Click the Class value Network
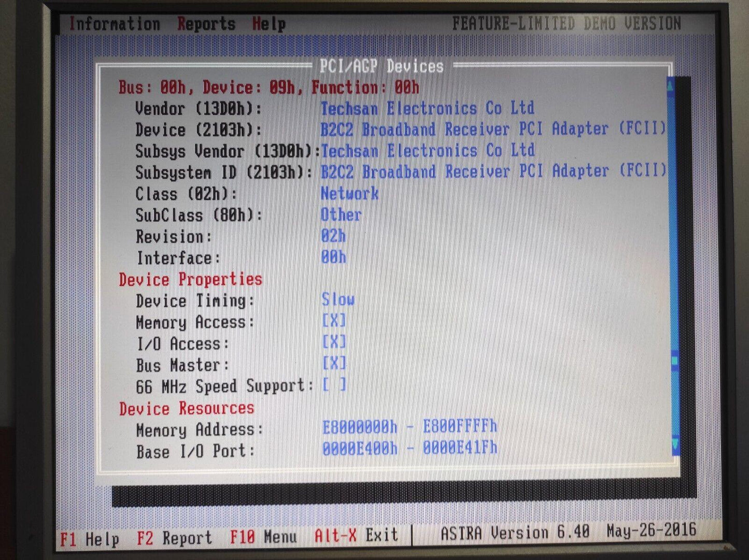This screenshot has height=560, width=749. click(349, 194)
